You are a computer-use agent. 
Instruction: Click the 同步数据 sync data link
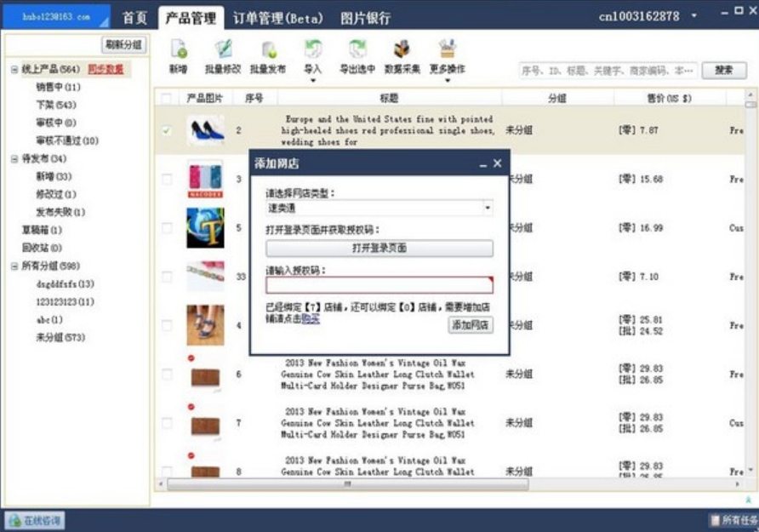(x=106, y=69)
